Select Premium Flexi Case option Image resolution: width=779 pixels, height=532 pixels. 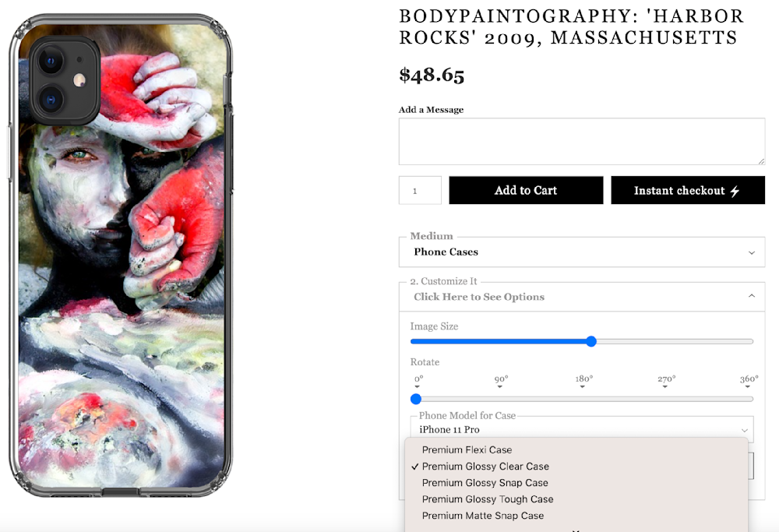point(467,449)
